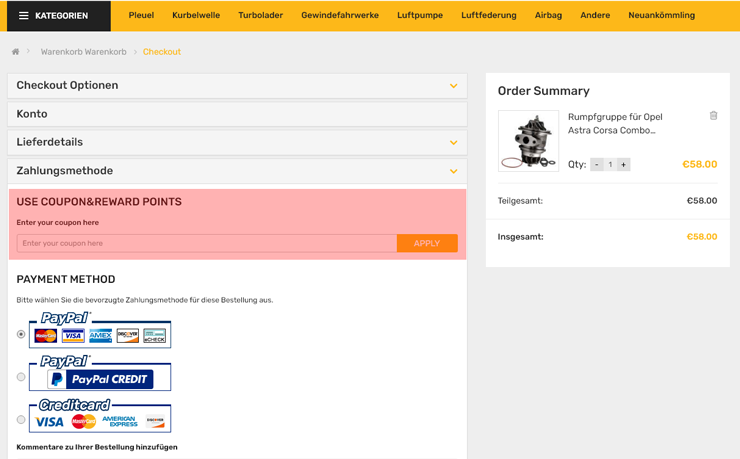Screen dimensions: 740x459
Task: Open the Andere category
Action: point(595,15)
